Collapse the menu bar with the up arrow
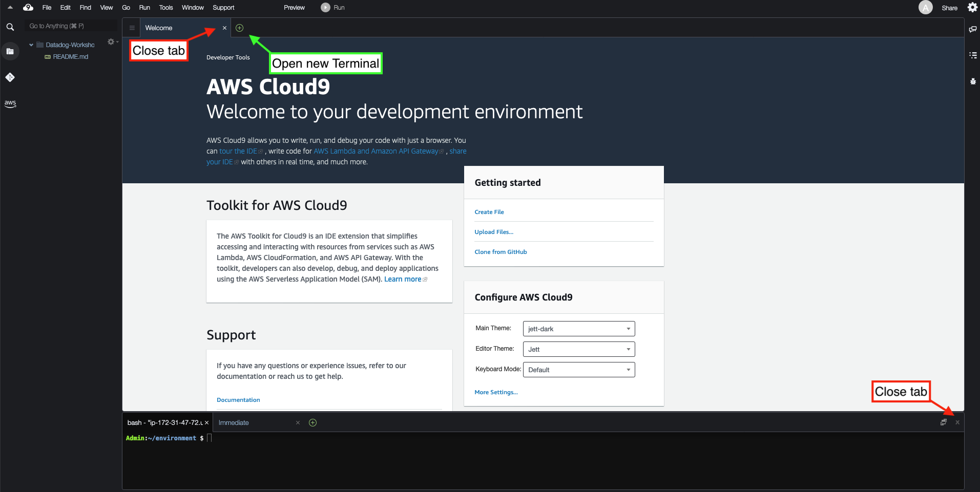The image size is (980, 492). coord(10,7)
